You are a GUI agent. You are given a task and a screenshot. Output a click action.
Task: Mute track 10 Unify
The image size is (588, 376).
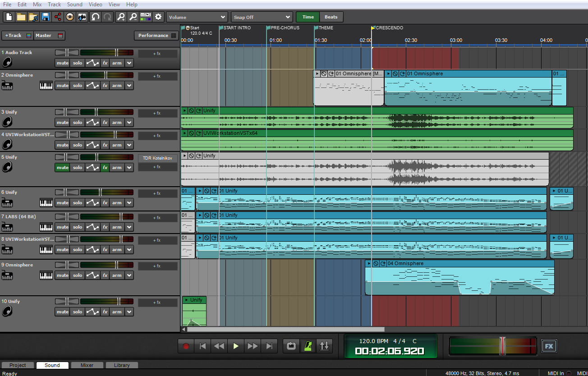62,312
